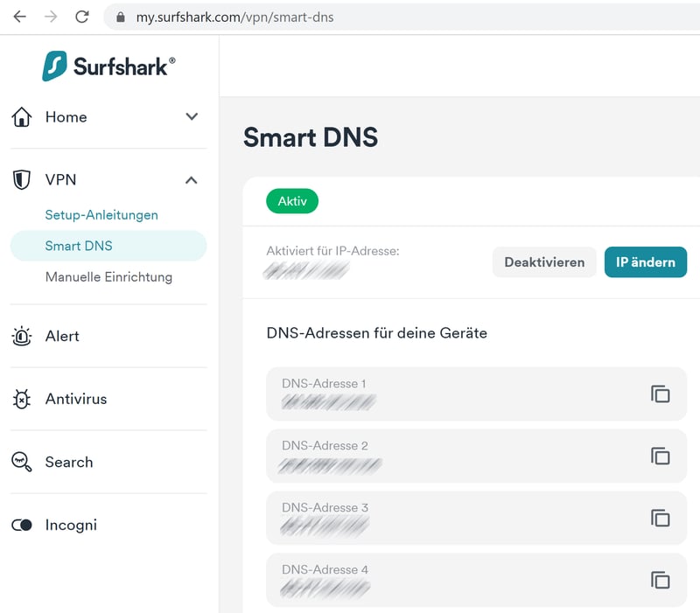Click the Surfshark logo
The height and width of the screenshot is (613, 700).
(x=108, y=66)
